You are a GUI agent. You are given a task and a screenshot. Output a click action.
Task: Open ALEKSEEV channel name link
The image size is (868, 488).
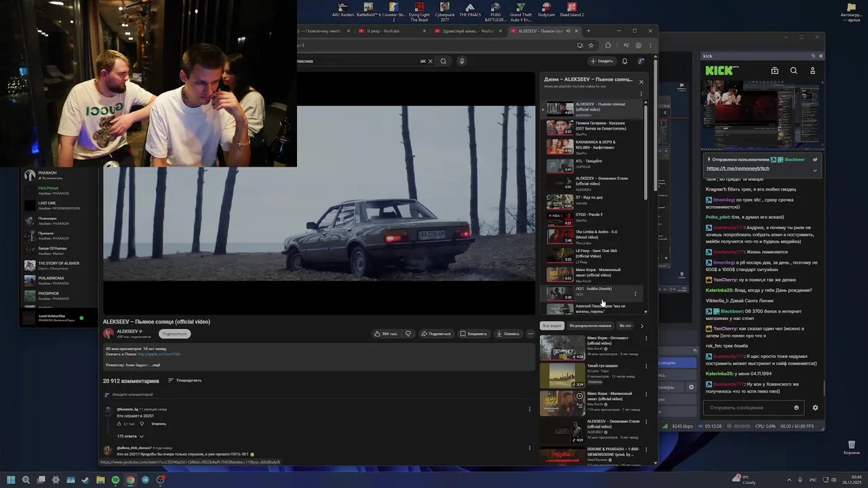tap(127, 331)
